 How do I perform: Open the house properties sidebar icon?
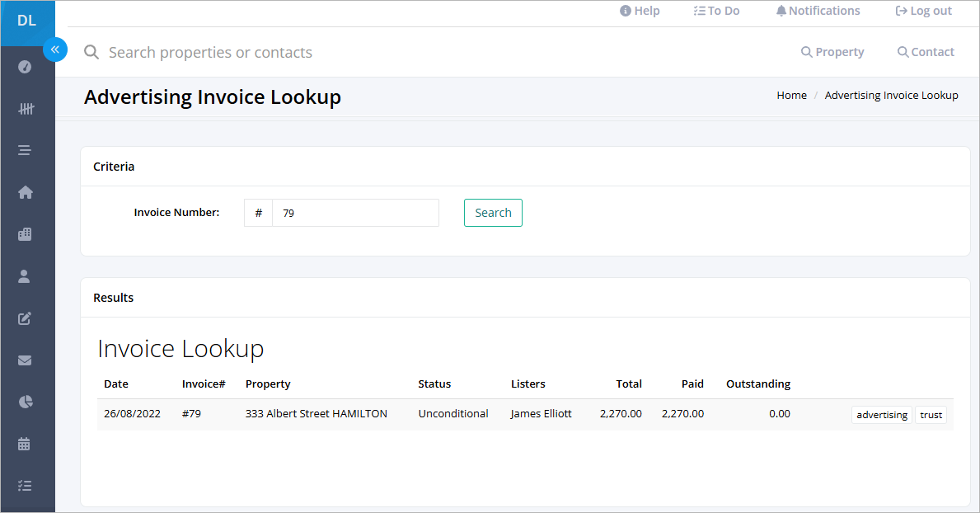pos(25,192)
